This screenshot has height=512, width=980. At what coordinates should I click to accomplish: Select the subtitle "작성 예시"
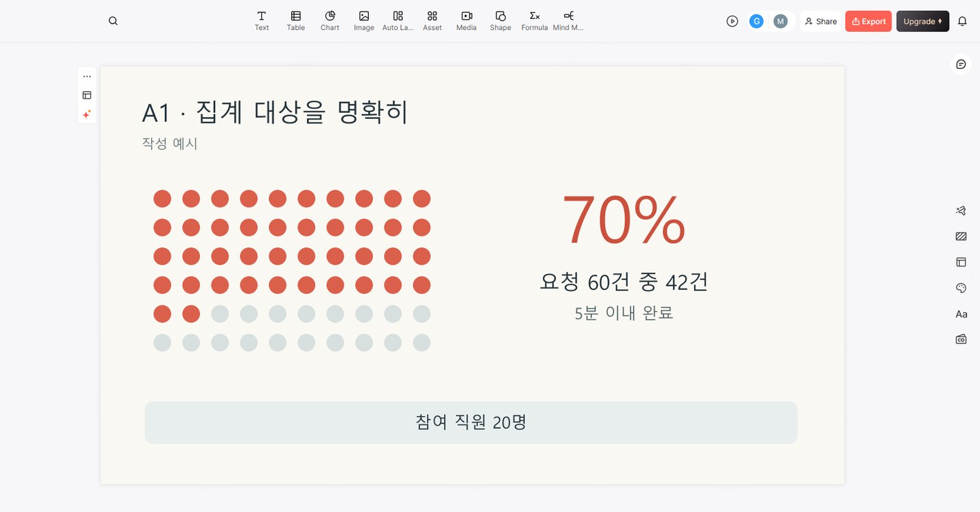point(169,143)
